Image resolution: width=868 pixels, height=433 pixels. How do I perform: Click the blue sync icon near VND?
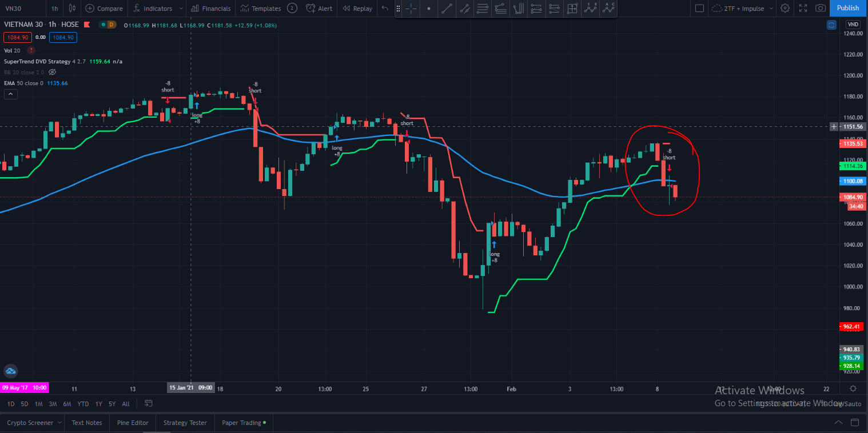(x=831, y=25)
